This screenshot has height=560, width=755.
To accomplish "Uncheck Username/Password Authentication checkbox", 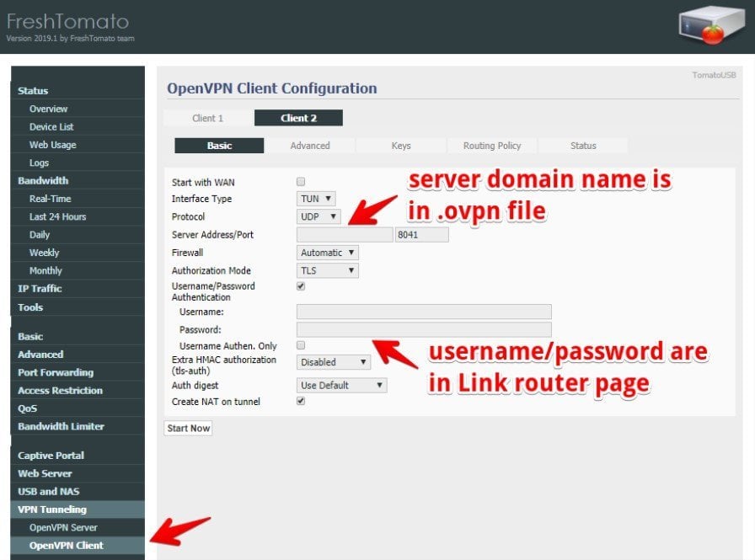I will (301, 286).
